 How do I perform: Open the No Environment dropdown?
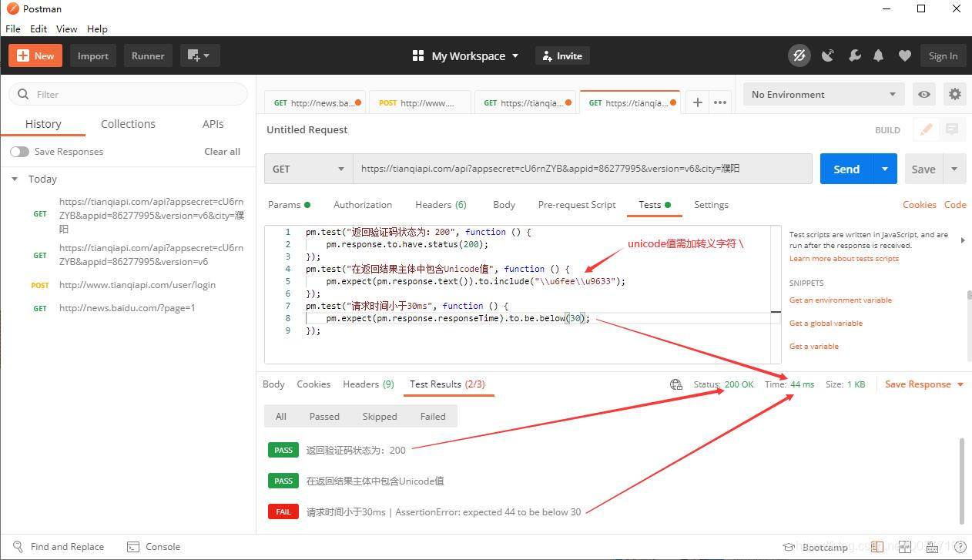point(823,94)
